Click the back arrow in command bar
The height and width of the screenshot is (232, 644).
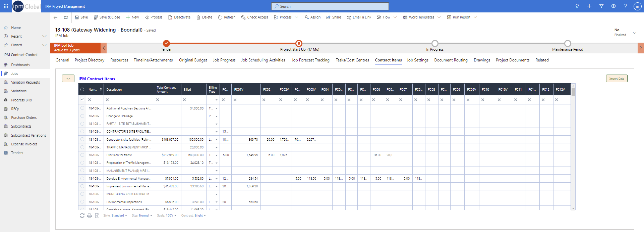(56, 17)
